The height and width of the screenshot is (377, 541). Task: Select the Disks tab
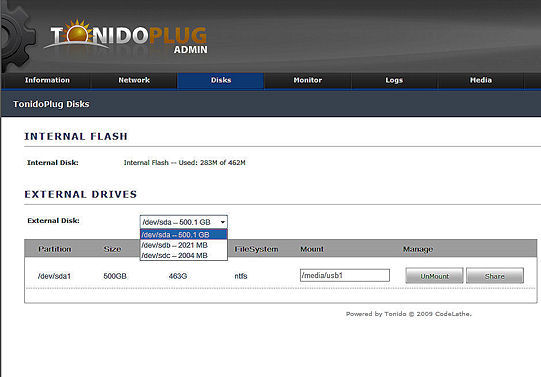tap(221, 80)
